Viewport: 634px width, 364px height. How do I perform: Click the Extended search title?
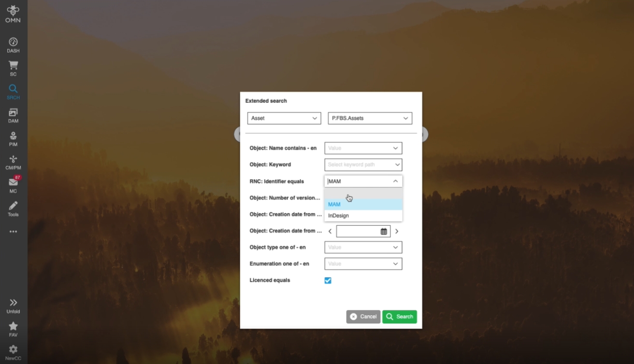[266, 101]
